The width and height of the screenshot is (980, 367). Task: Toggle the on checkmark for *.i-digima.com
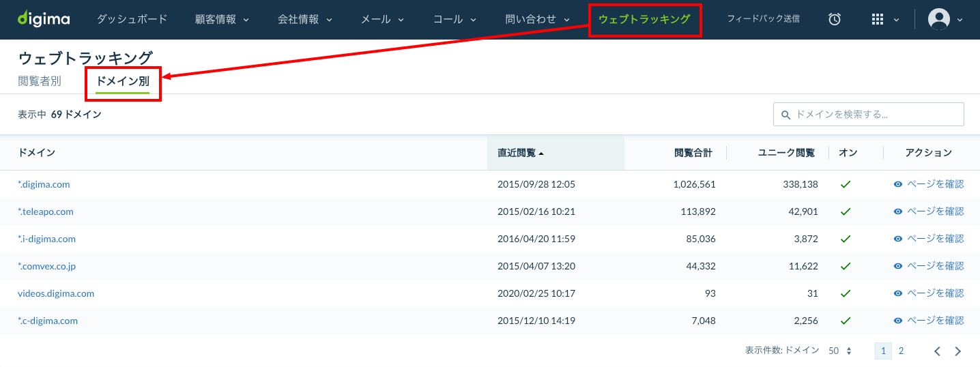(846, 239)
